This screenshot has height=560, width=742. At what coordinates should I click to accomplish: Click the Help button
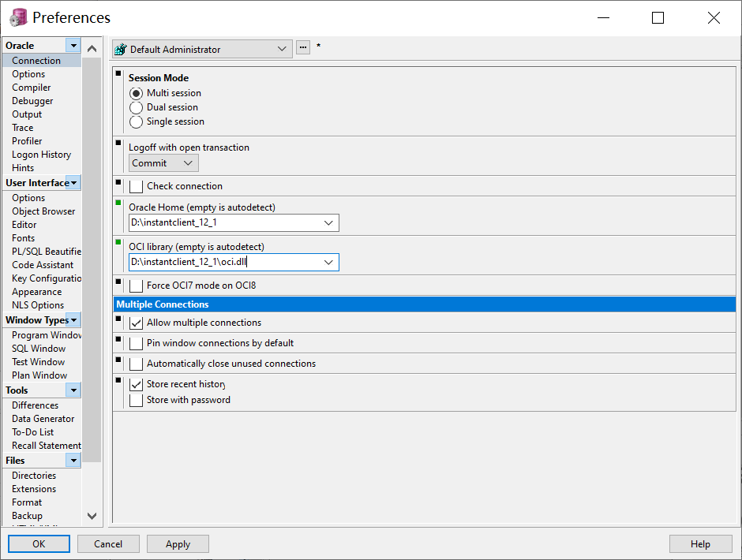pos(700,544)
